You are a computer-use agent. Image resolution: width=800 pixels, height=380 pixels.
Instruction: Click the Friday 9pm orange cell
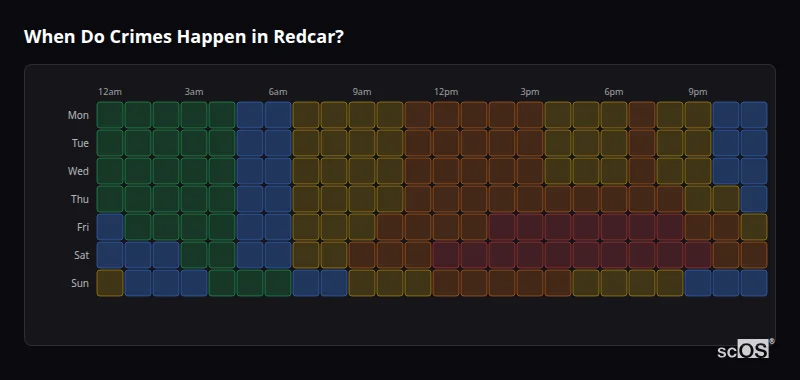[698, 227]
